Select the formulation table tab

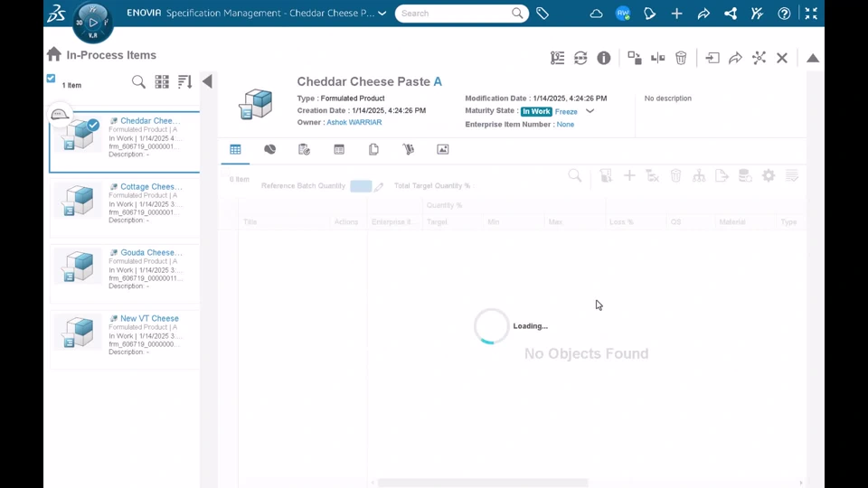[x=235, y=149]
